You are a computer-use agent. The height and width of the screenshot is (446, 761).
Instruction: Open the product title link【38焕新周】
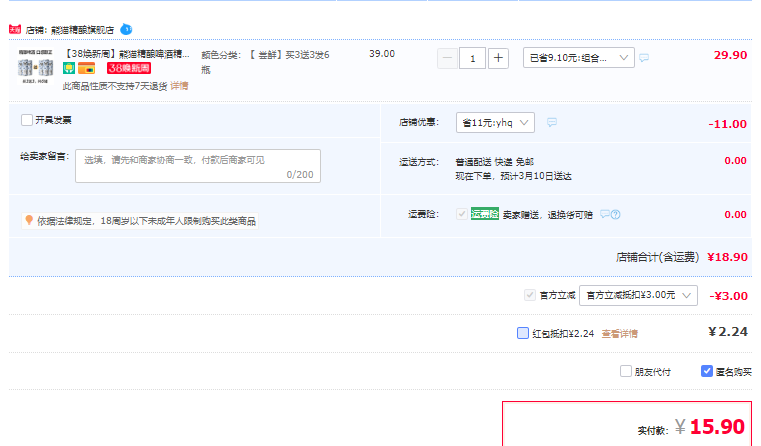tap(127, 54)
